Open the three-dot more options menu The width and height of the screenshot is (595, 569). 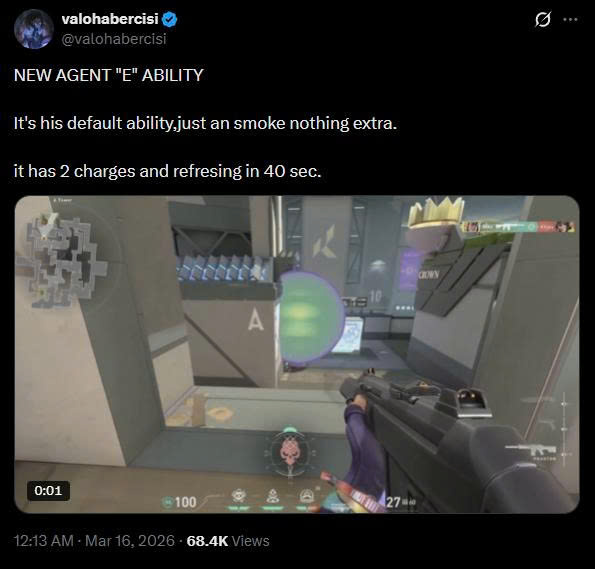[570, 19]
